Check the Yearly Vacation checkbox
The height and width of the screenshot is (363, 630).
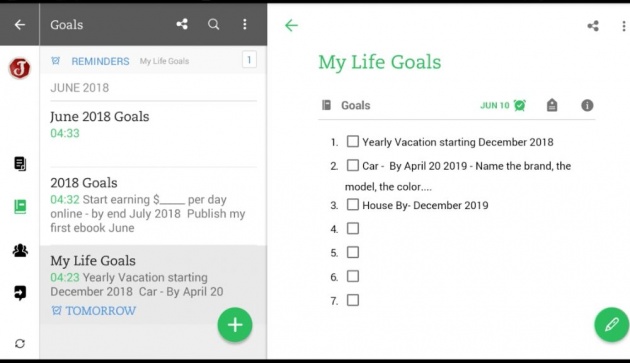[353, 142]
